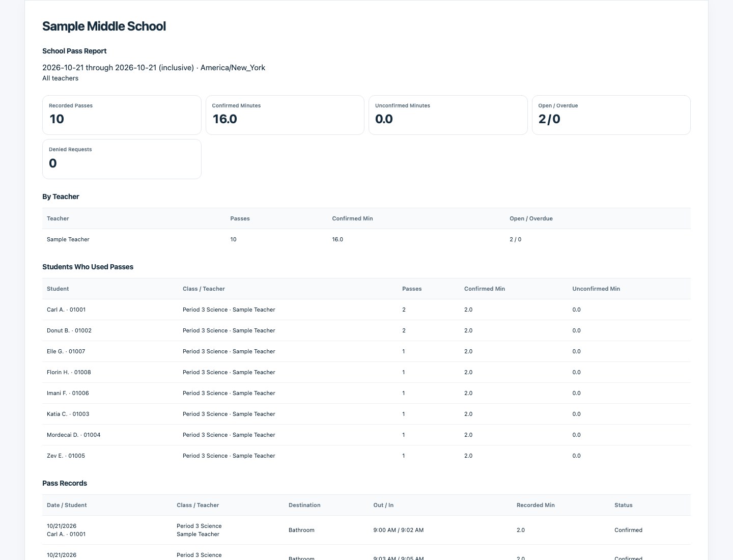This screenshot has height=560, width=733.
Task: Click the Confirmed Minutes card showing 16.0
Action: point(285,115)
